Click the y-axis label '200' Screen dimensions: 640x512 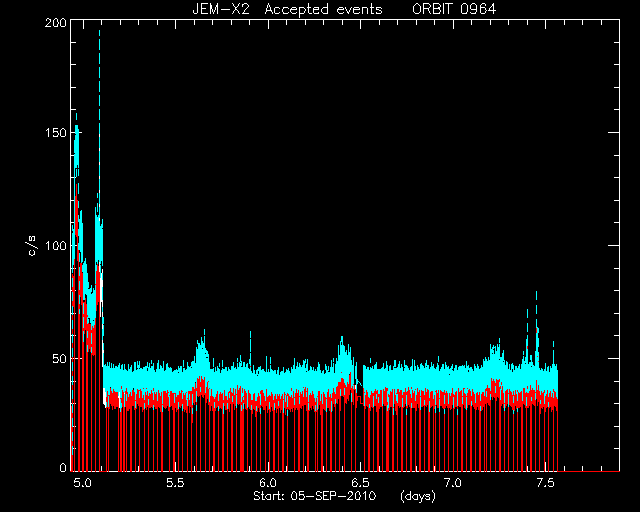point(56,23)
